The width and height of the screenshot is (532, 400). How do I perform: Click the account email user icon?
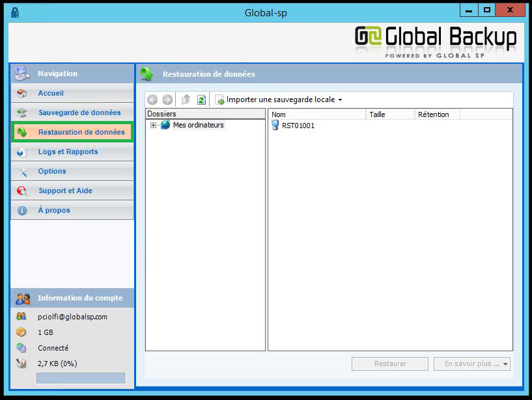21,316
